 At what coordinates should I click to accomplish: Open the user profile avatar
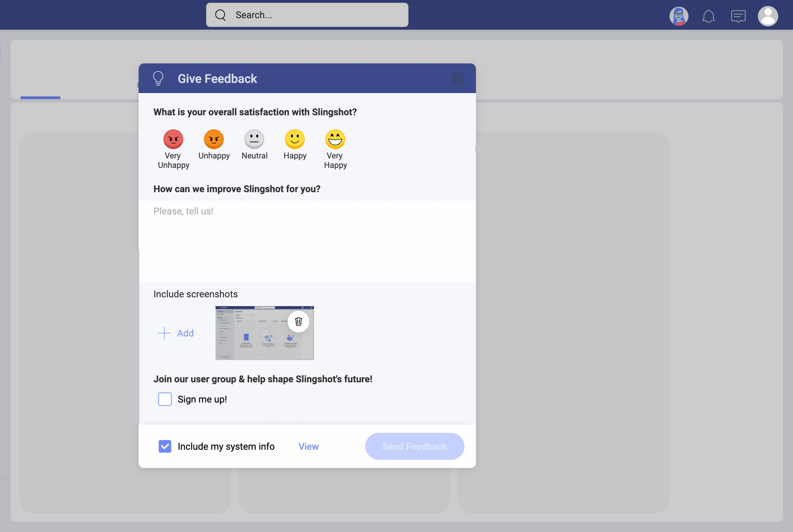768,16
